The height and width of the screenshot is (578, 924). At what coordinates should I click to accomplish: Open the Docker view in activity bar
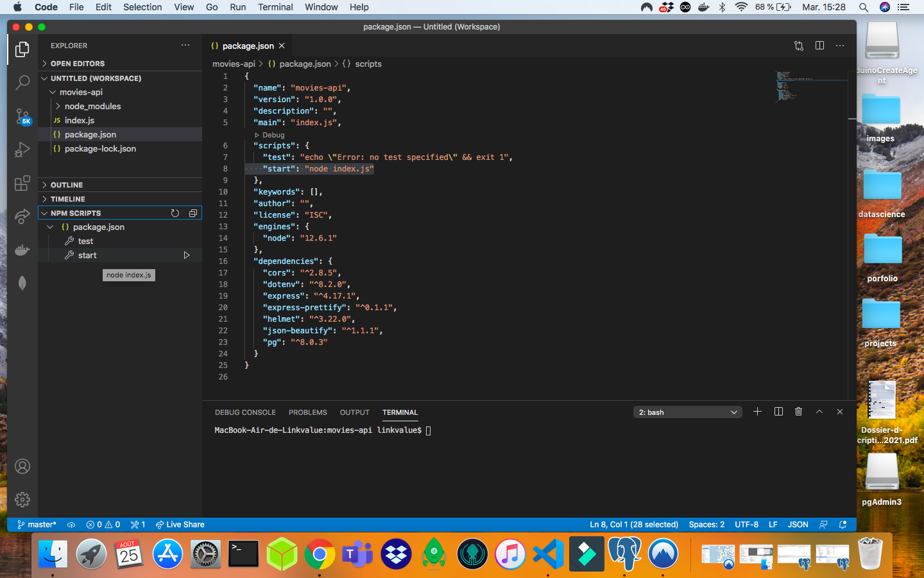(x=22, y=250)
